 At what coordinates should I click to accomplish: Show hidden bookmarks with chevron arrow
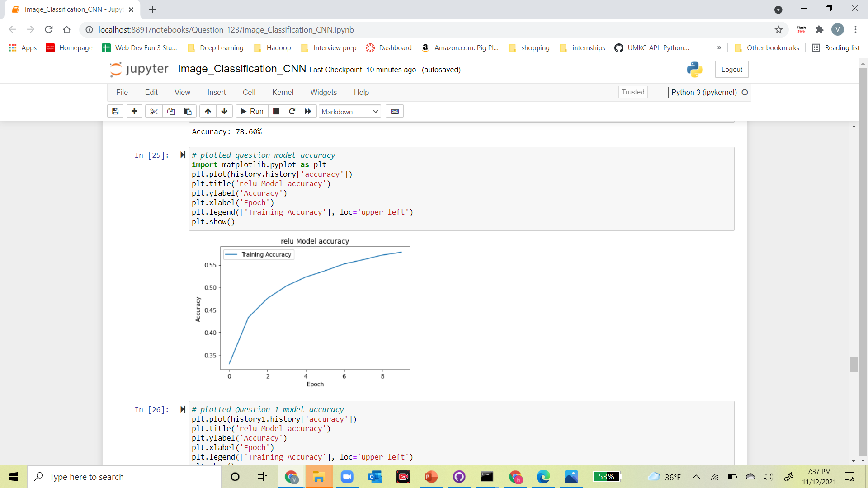(x=719, y=47)
